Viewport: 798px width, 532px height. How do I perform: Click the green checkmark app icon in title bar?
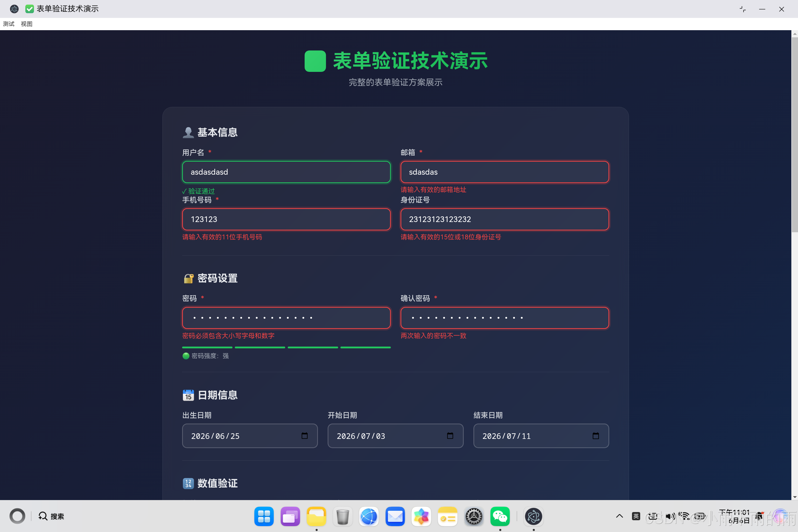tap(29, 9)
